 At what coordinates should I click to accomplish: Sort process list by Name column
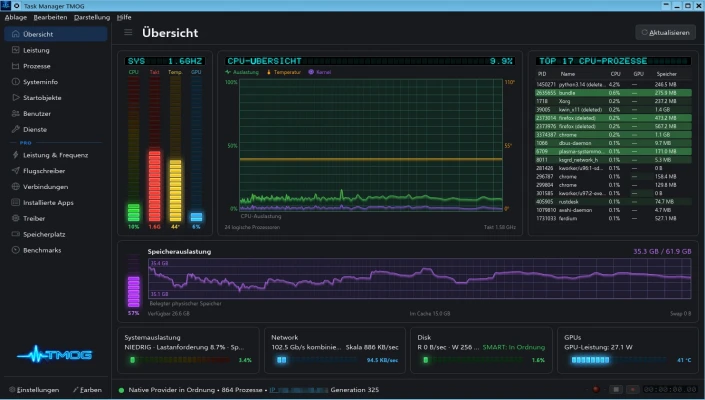pos(567,74)
